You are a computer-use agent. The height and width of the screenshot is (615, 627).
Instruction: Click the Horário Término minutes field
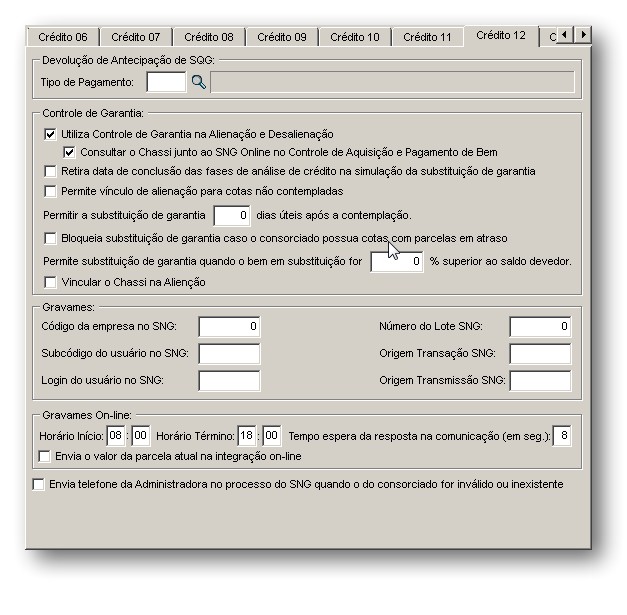pos(272,436)
